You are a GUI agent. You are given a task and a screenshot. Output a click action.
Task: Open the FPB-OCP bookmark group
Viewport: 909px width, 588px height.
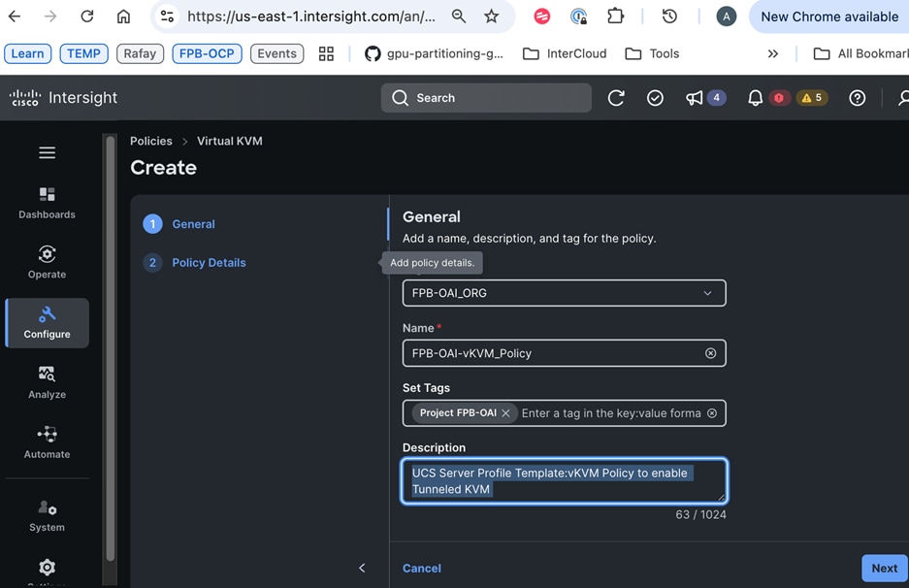[x=207, y=54]
